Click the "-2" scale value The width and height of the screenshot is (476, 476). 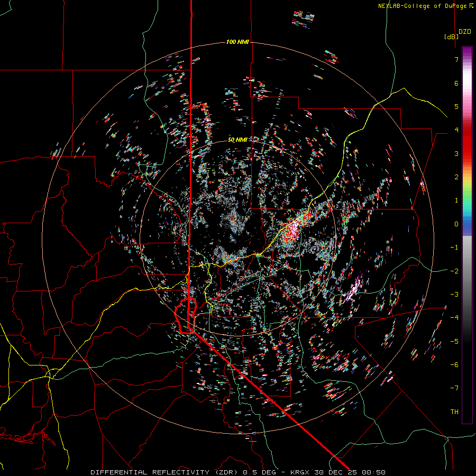[454, 271]
